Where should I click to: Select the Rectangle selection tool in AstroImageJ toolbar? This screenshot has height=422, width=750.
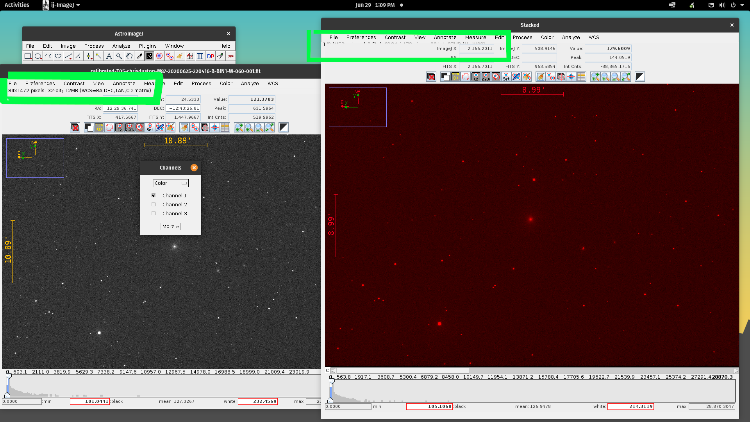[x=29, y=57]
